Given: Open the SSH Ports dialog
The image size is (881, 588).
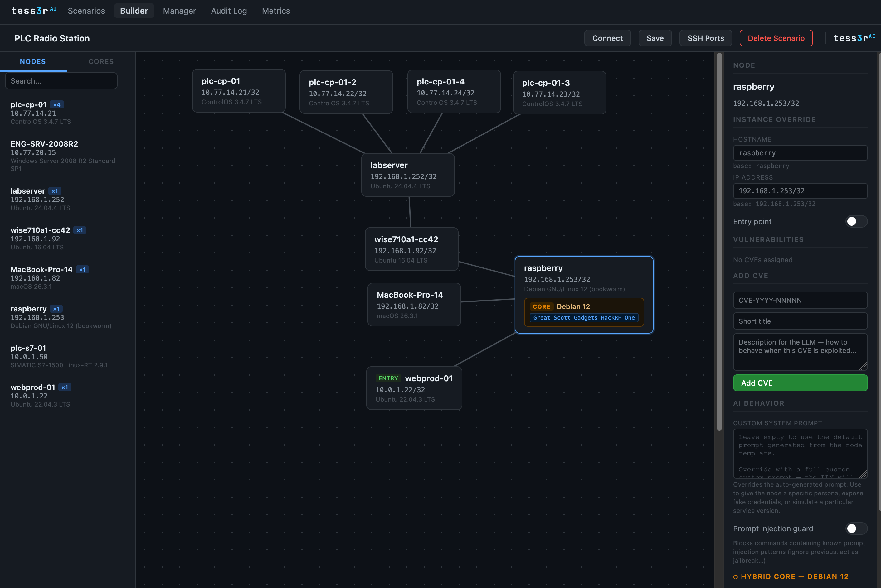Looking at the screenshot, I should pos(705,38).
